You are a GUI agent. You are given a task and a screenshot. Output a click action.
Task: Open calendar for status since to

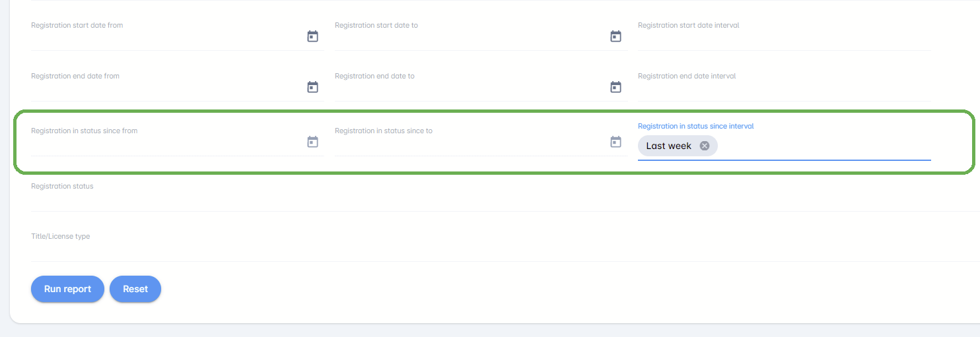pyautogui.click(x=615, y=142)
